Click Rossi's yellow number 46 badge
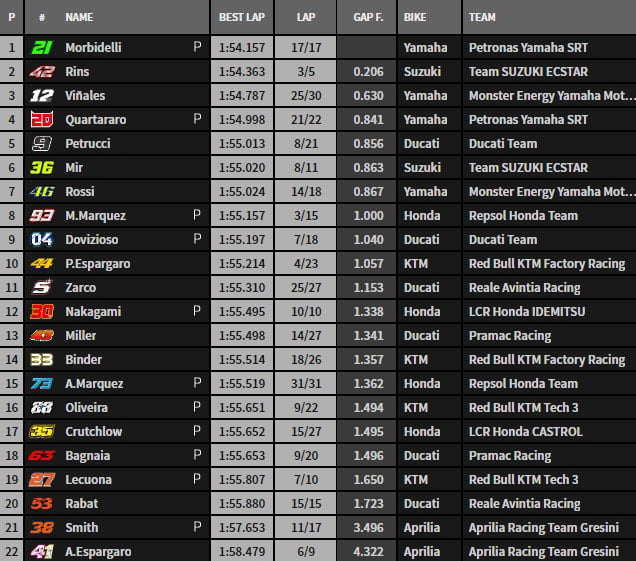Image resolution: width=636 pixels, height=561 pixels. 41,191
